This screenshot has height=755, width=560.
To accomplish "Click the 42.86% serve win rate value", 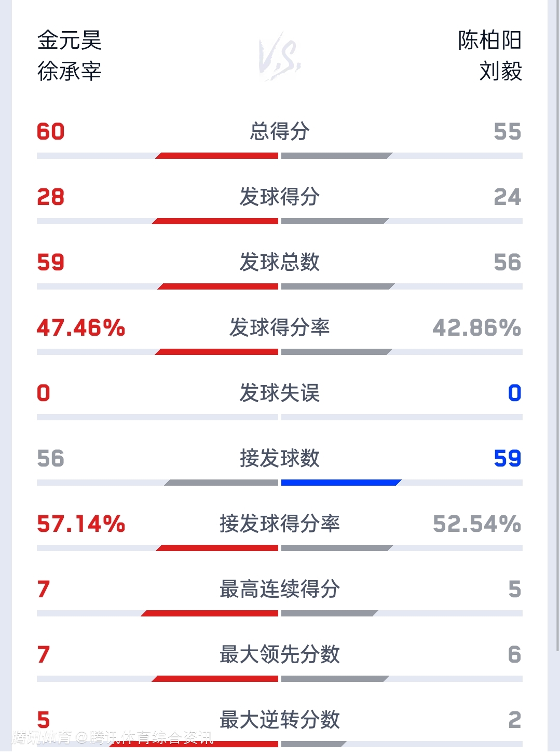I will pyautogui.click(x=476, y=328).
